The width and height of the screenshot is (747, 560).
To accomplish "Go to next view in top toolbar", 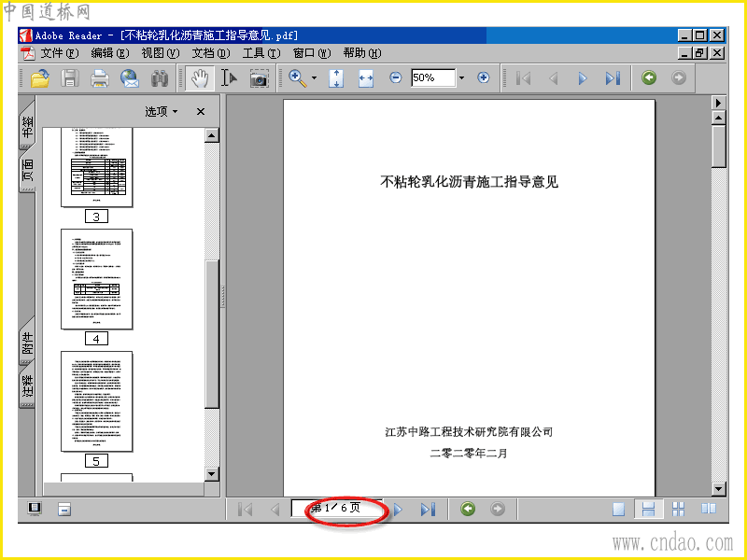I will click(x=679, y=77).
